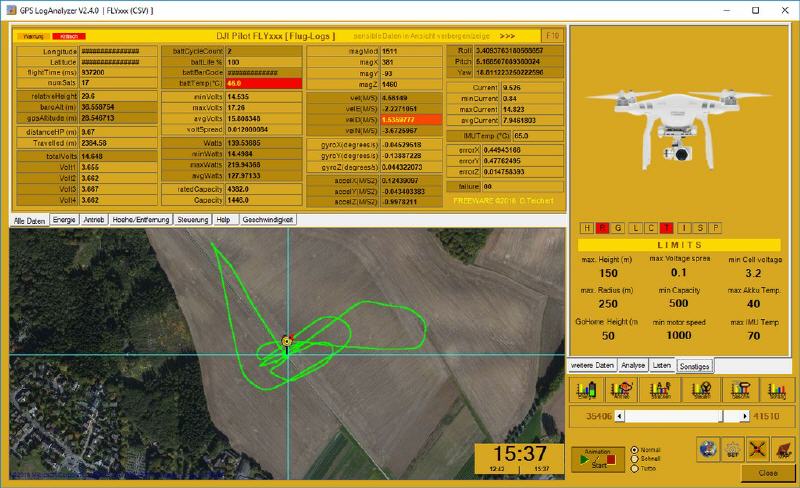Click the timeline scrollbar left arrow
This screenshot has height=488, width=800.
click(619, 416)
